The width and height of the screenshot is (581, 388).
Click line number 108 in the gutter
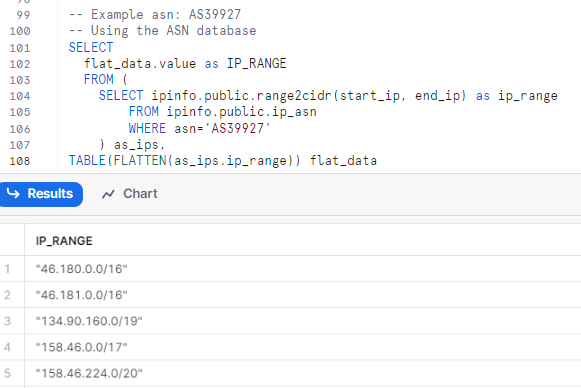pyautogui.click(x=20, y=161)
